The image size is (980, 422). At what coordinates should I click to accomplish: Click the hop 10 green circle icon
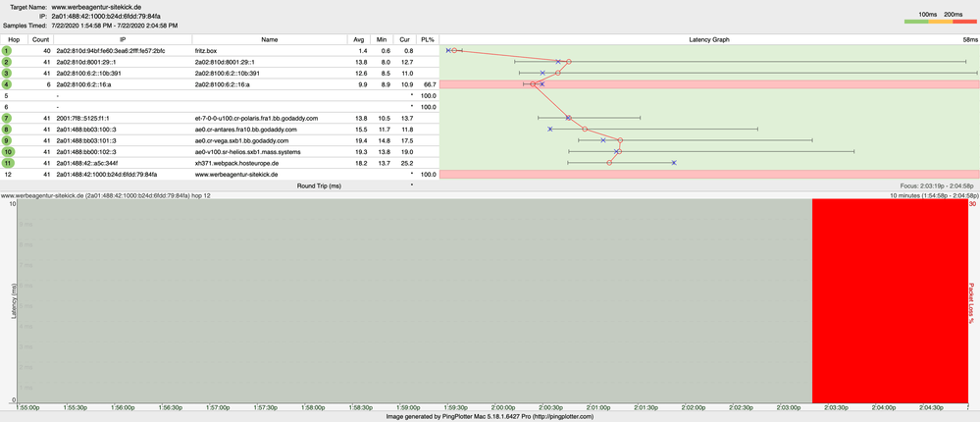click(x=6, y=152)
